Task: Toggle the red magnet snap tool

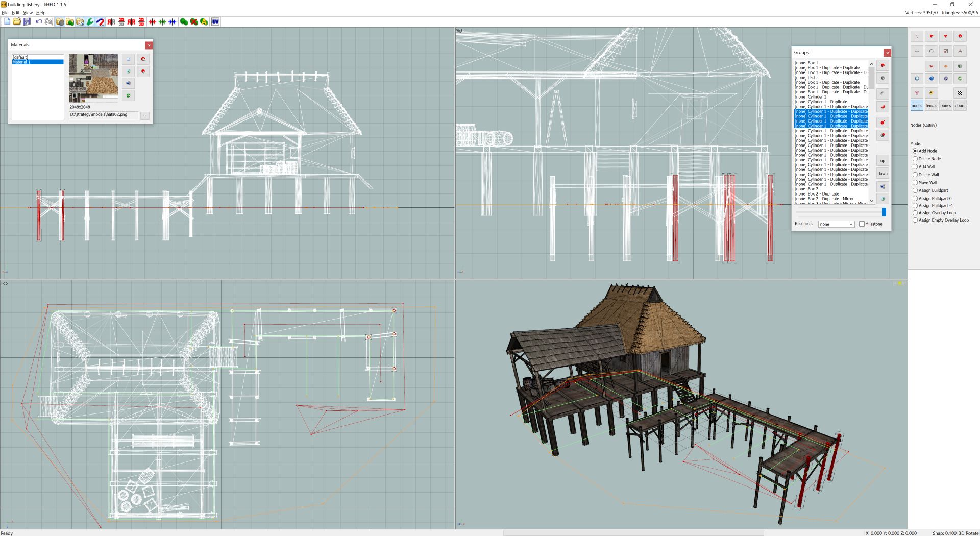Action: (101, 21)
